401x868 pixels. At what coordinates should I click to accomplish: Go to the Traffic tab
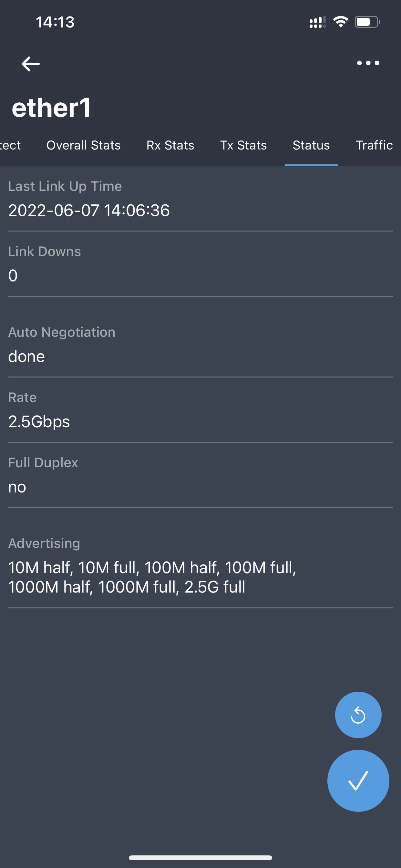[x=374, y=145]
